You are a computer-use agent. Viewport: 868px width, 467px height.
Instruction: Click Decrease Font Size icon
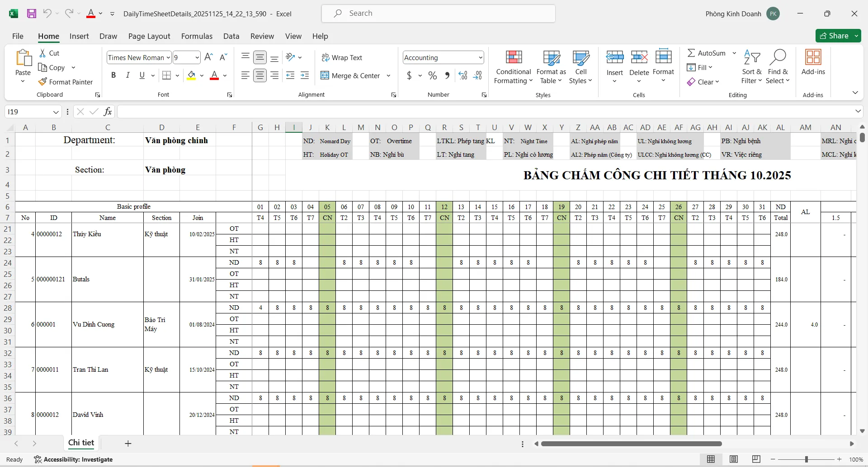point(223,57)
